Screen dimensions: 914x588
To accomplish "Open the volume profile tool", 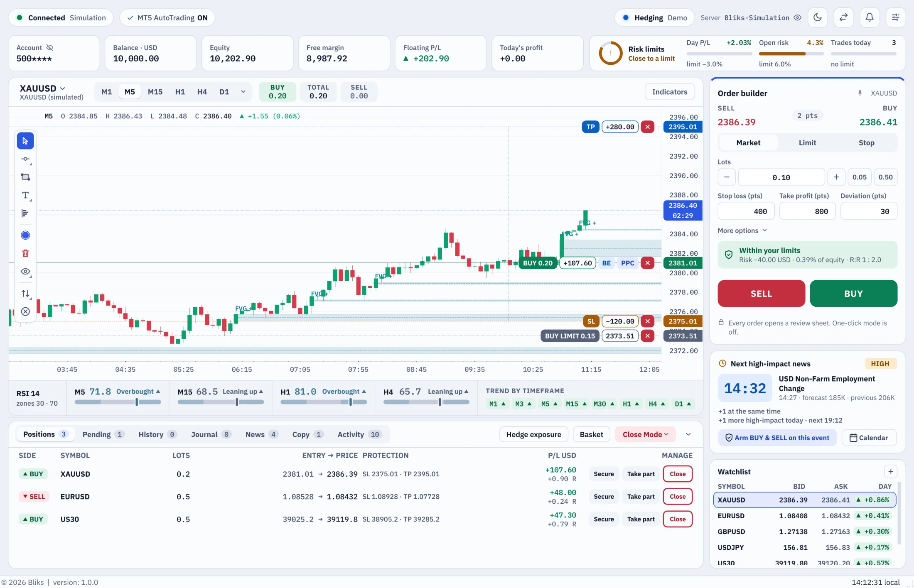I will pos(25,213).
